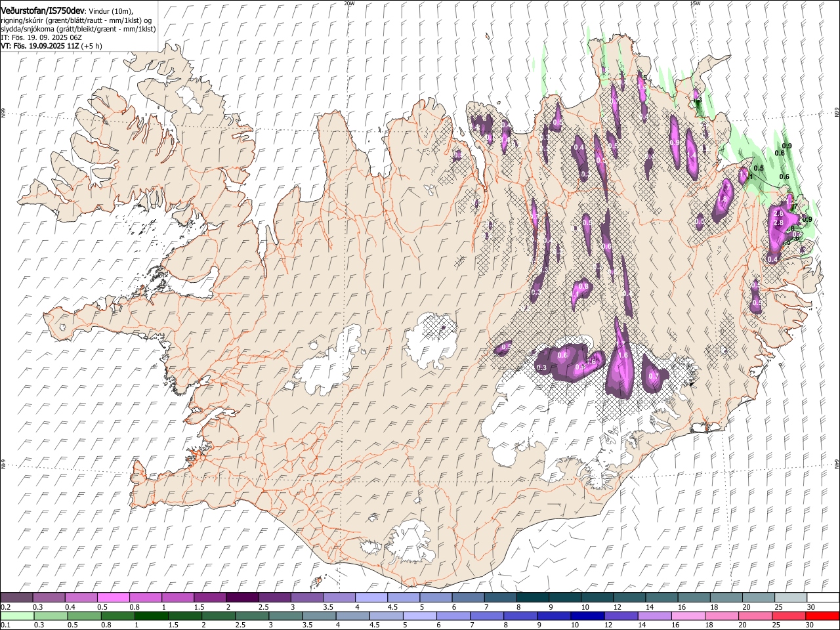Viewport: 840px width, 630px height.
Task: Click the 64N latitude label on right edge
Action: pos(837,464)
